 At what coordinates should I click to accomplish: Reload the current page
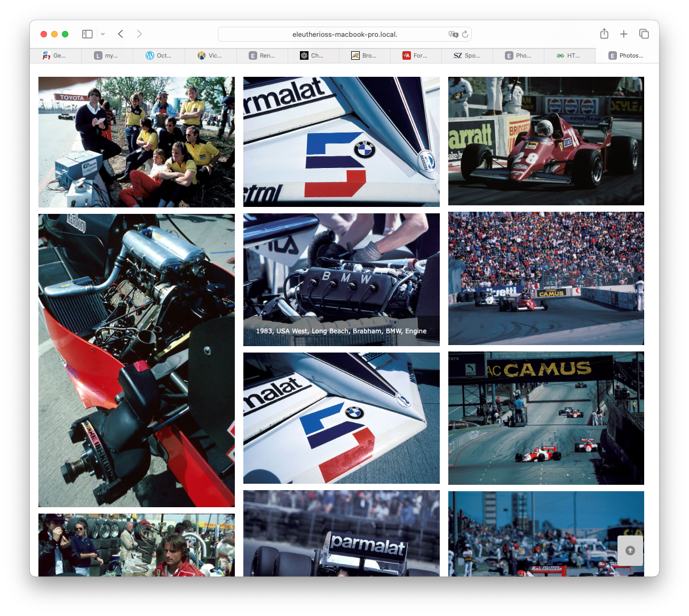(x=465, y=34)
